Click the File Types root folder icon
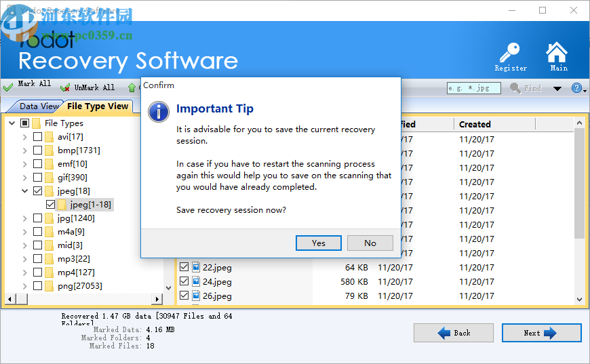590x364 pixels. (36, 123)
